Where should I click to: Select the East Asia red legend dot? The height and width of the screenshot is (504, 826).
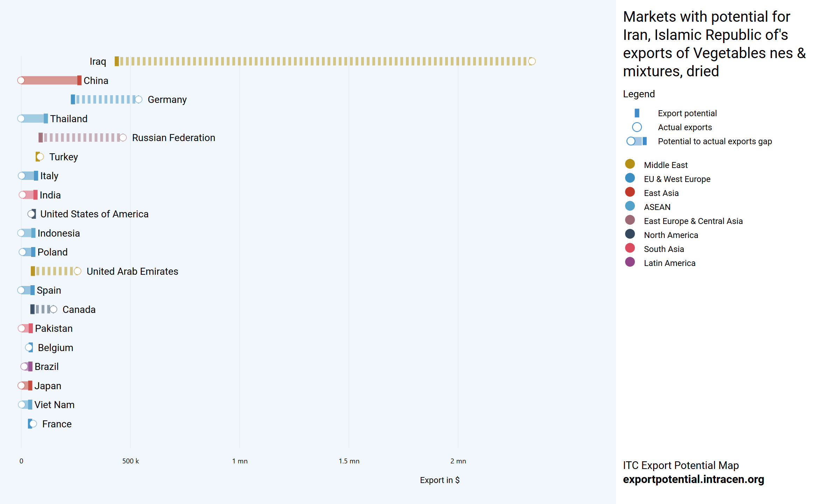630,192
